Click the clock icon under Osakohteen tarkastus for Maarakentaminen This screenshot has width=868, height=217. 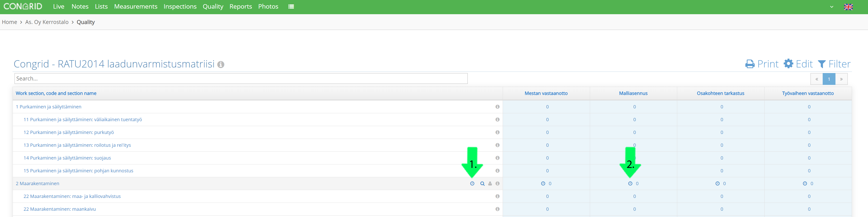[x=717, y=184]
